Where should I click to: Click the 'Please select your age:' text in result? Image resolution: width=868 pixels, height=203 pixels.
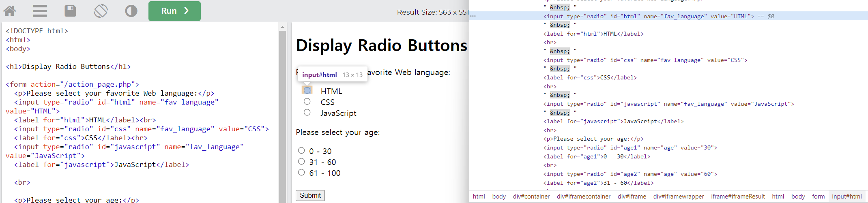click(x=338, y=132)
